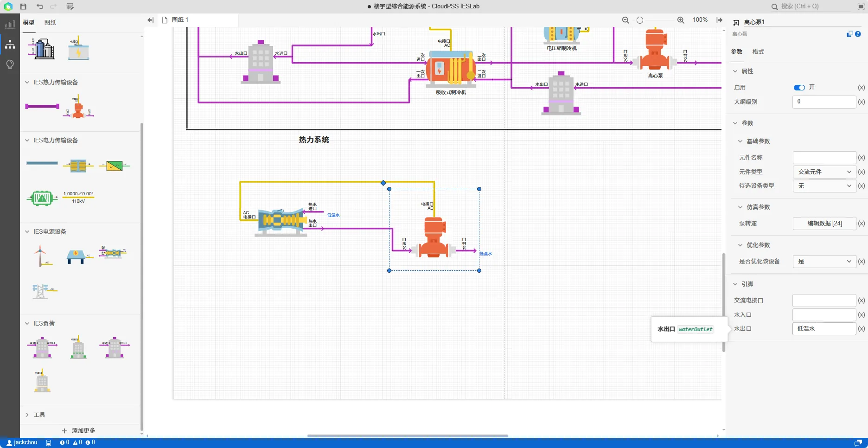The image size is (868, 448).
Task: Click the 添加更多 button
Action: (x=79, y=431)
